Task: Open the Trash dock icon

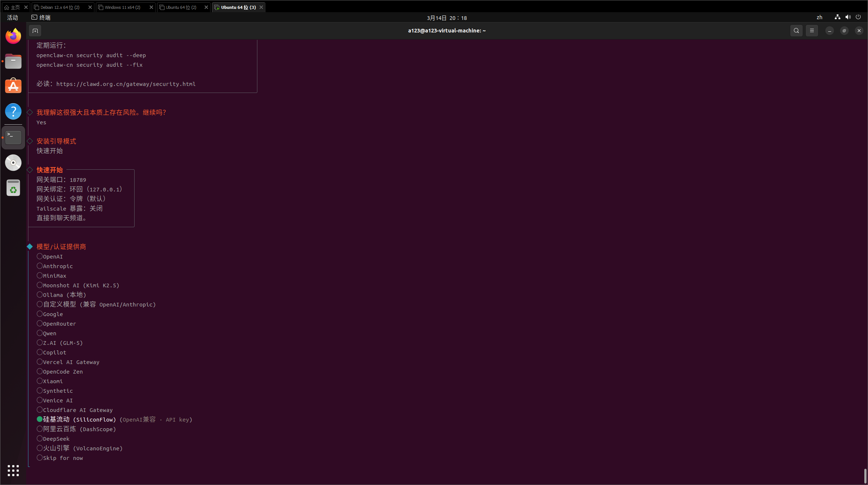Action: (x=13, y=188)
